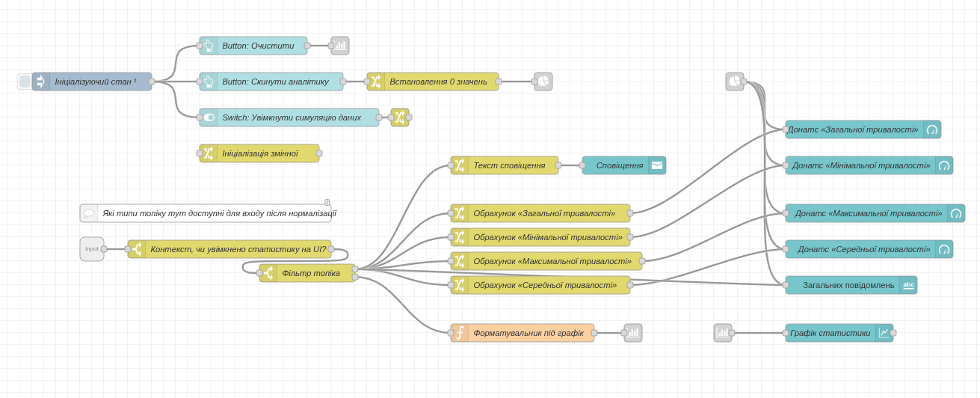Click the Ініціалізація змінної node
This screenshot has width=980, height=398.
259,153
